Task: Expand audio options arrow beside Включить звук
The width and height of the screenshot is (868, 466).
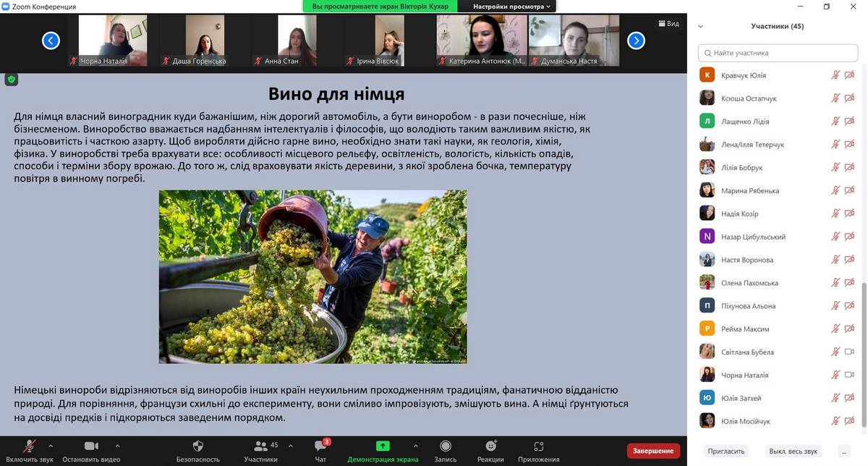Action: pyautogui.click(x=51, y=446)
